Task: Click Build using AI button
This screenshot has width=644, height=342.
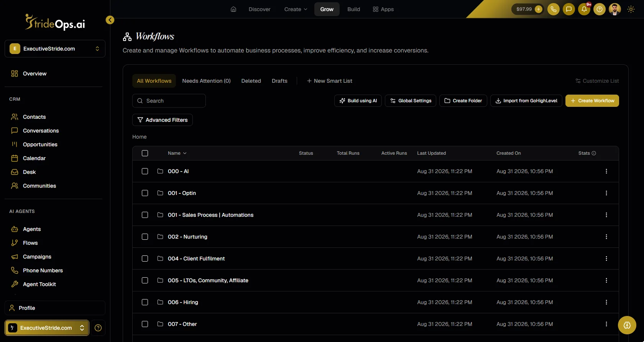Action: pos(358,101)
